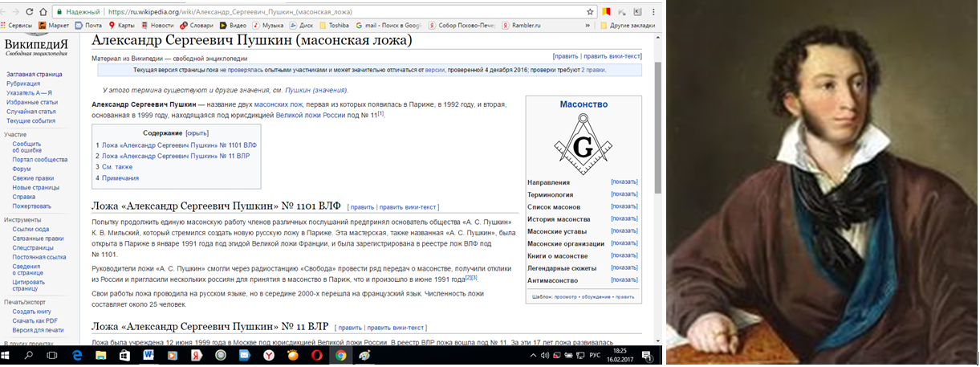980x367 pixels.
Task: Expand the Масонские организации section
Action: [624, 243]
